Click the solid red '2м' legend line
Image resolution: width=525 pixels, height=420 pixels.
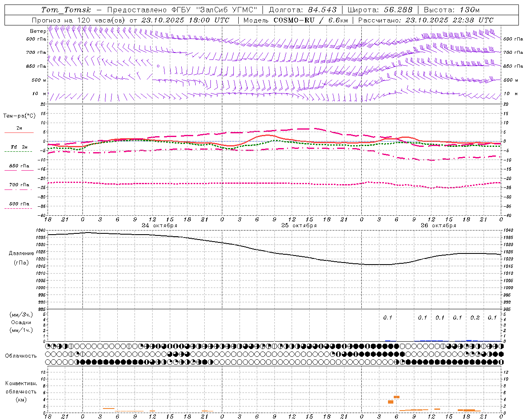click(19, 132)
